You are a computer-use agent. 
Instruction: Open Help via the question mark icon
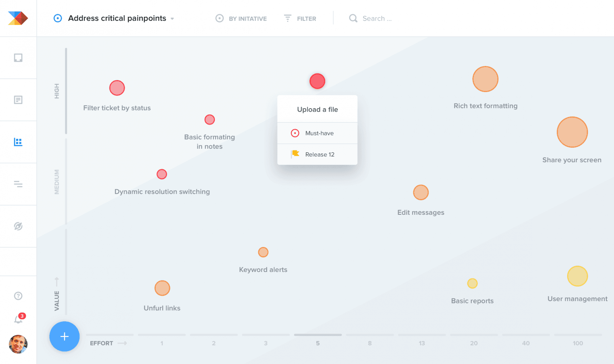click(18, 295)
